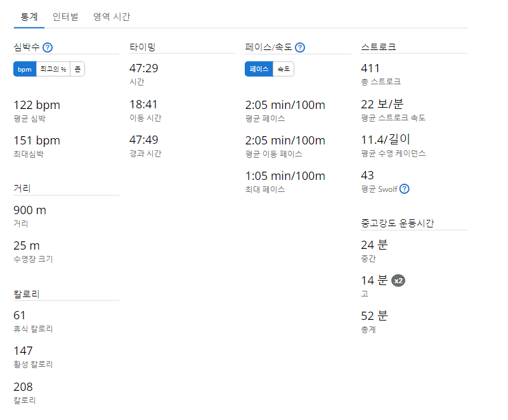Image resolution: width=508 pixels, height=420 pixels.
Task: Click the x2 badge beside 14 분
Action: click(398, 281)
